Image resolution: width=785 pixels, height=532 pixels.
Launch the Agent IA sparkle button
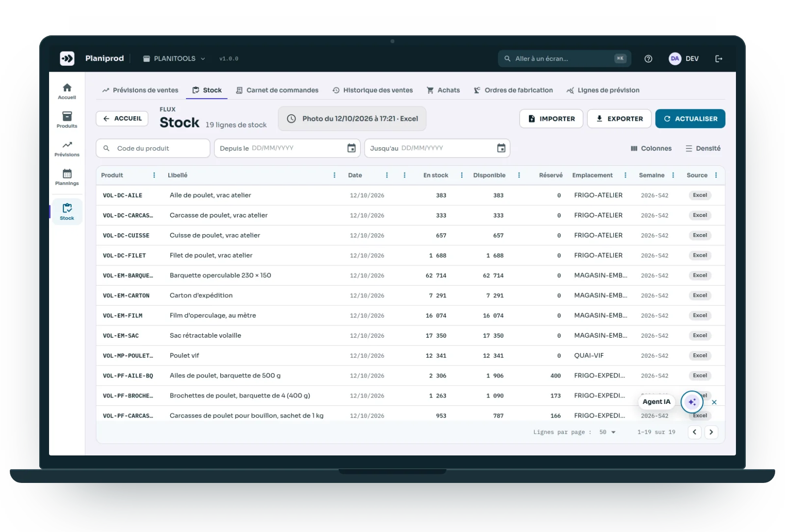click(x=692, y=402)
